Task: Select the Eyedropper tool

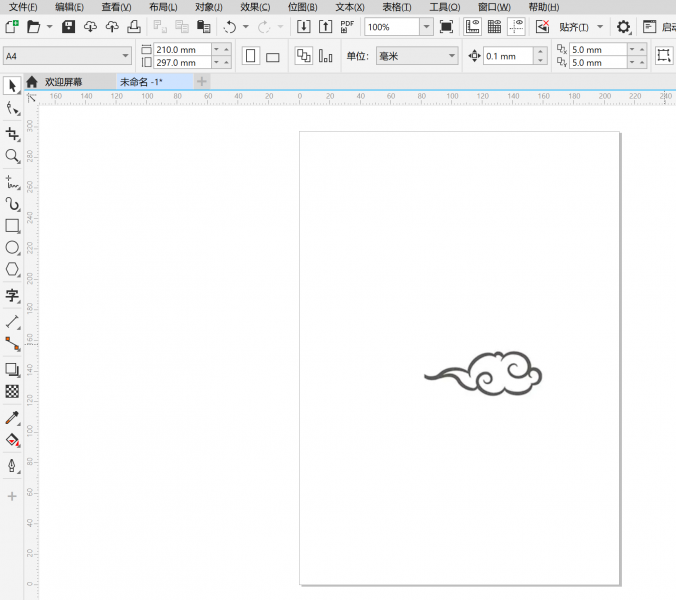Action: (12, 417)
